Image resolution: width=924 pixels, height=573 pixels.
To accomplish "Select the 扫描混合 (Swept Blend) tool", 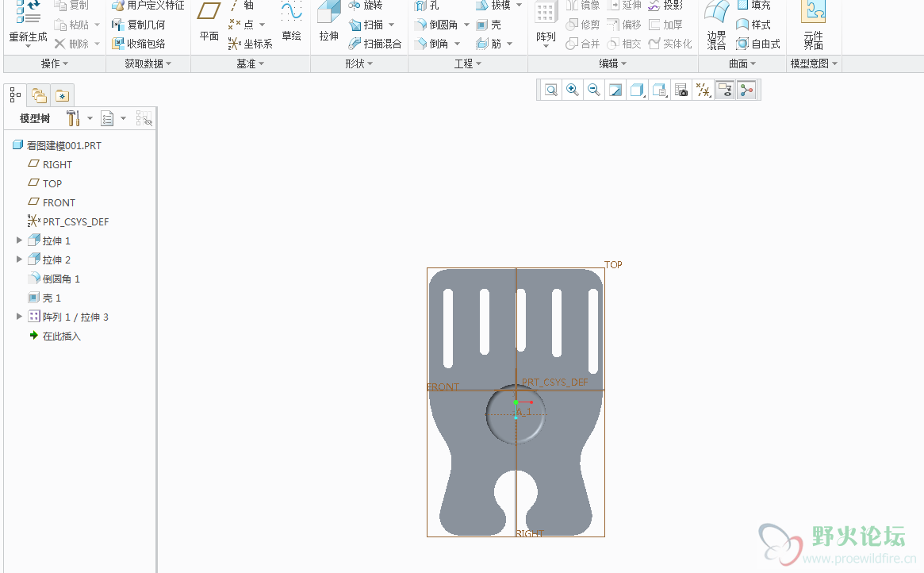I will [375, 44].
